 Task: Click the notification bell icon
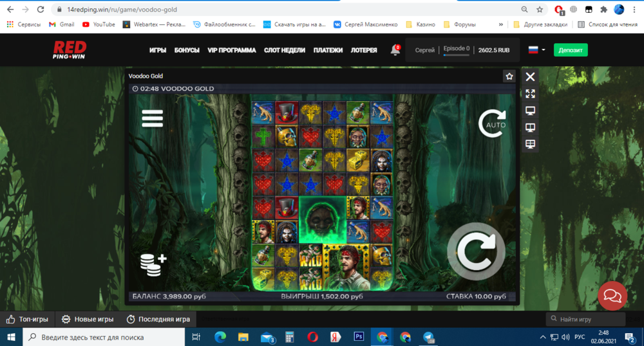[x=395, y=50]
